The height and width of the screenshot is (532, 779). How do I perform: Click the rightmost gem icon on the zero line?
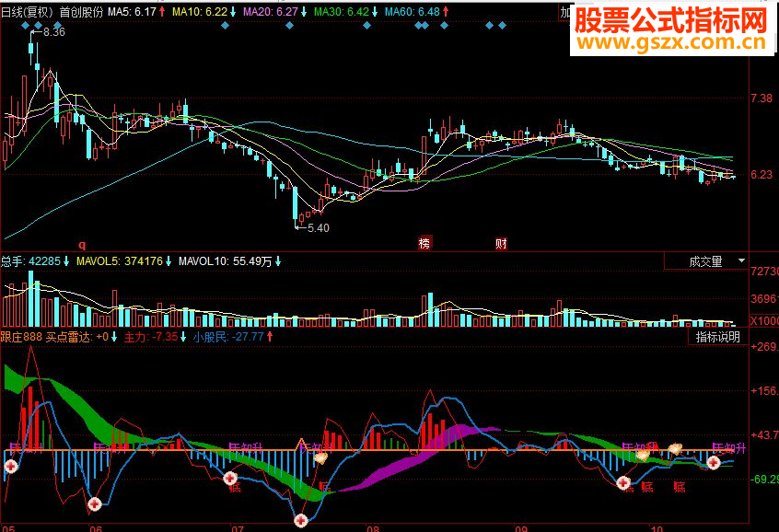point(675,449)
